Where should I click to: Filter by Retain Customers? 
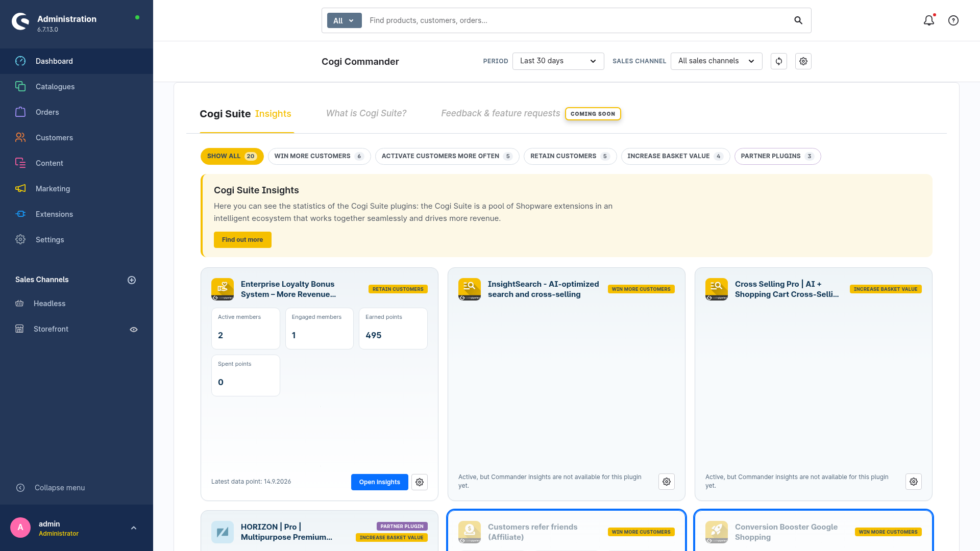570,156
